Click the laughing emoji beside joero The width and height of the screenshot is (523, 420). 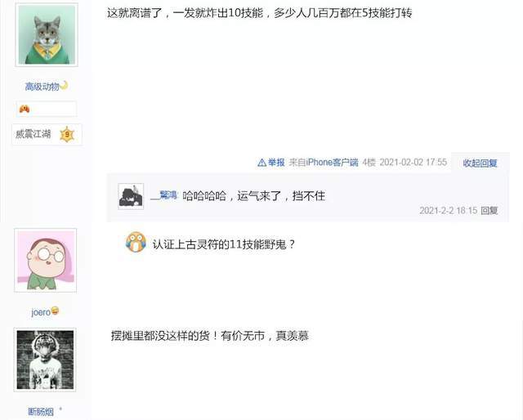(x=55, y=311)
